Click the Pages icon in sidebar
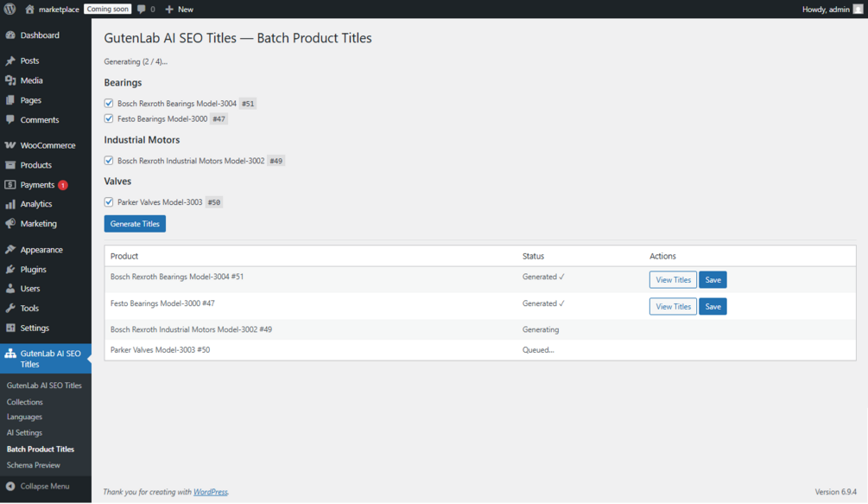Viewport: 868px width, 504px height. point(10,100)
